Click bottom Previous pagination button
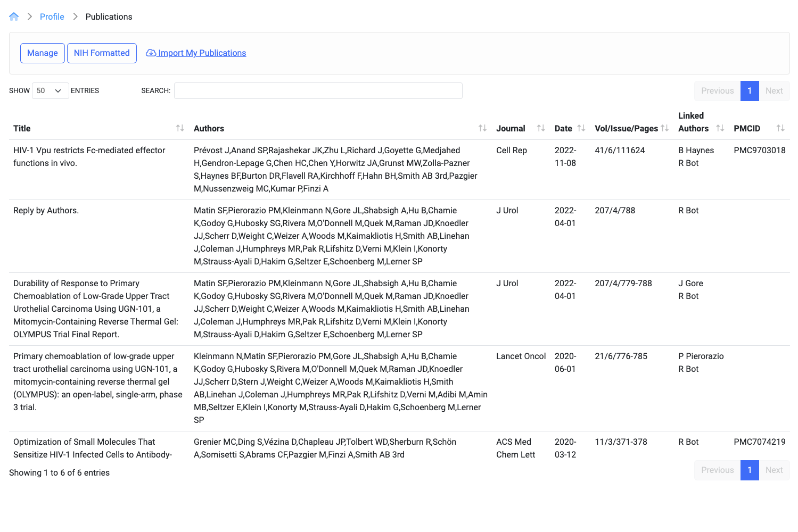The image size is (798, 532). coord(717,470)
